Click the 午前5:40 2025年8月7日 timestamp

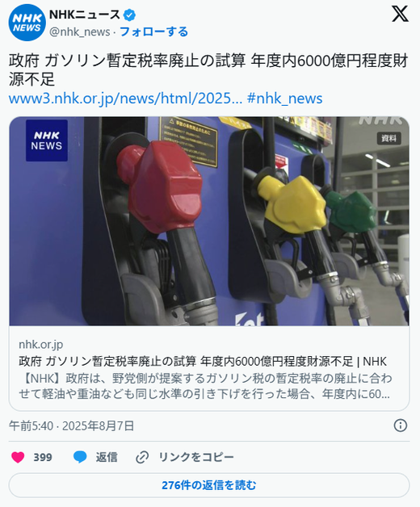click(71, 425)
